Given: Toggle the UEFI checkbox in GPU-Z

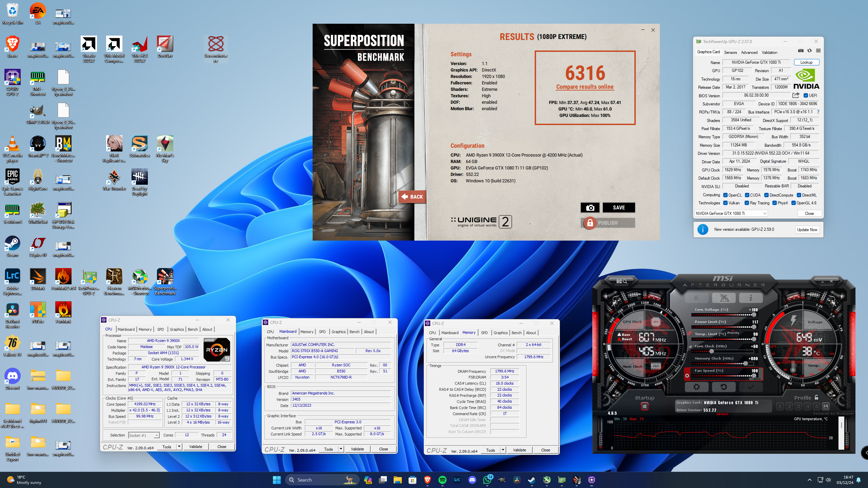Looking at the screenshot, I should [x=806, y=96].
